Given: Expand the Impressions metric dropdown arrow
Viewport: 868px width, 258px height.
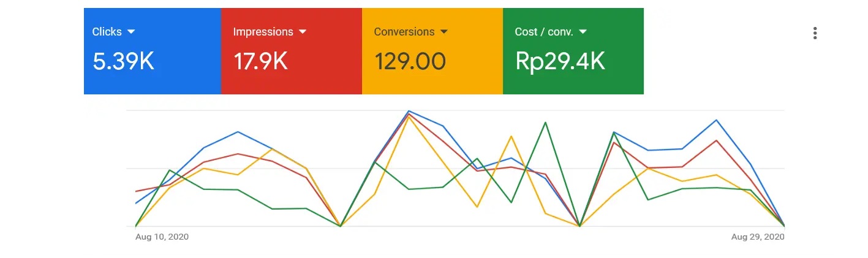Looking at the screenshot, I should tap(303, 32).
